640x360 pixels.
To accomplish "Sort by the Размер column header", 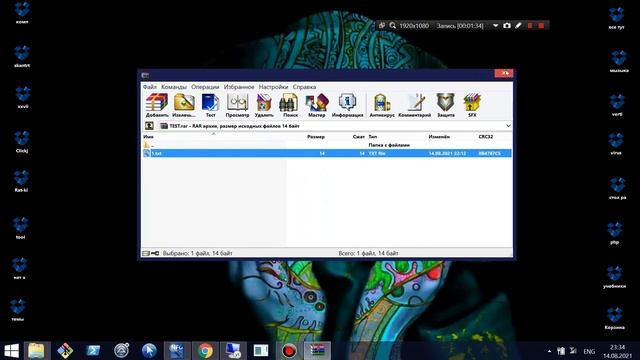I will (x=316, y=137).
